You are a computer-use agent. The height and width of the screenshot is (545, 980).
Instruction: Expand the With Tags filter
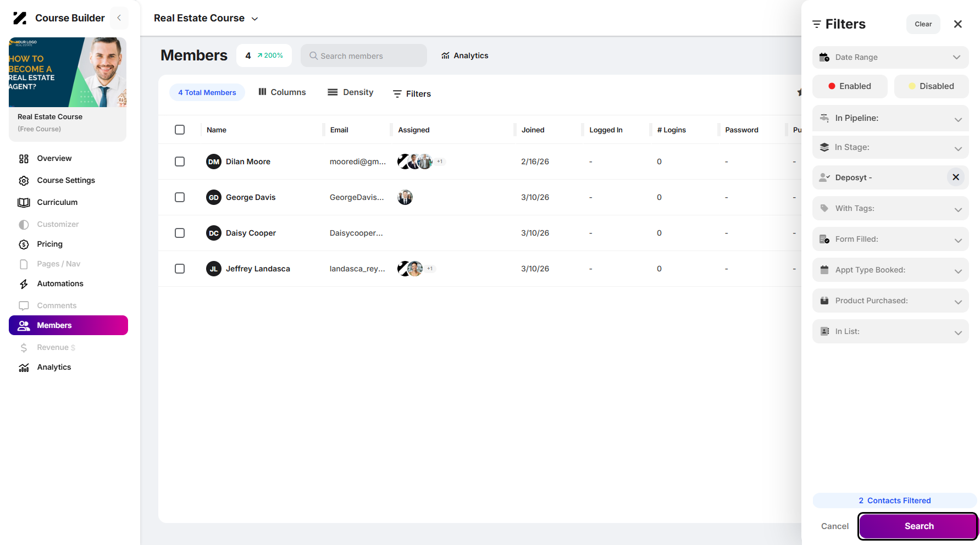(890, 208)
